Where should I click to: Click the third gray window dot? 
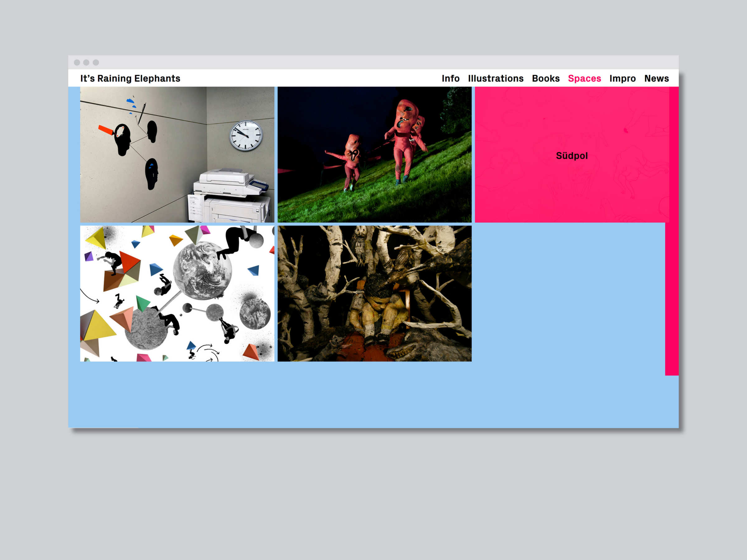tap(96, 63)
